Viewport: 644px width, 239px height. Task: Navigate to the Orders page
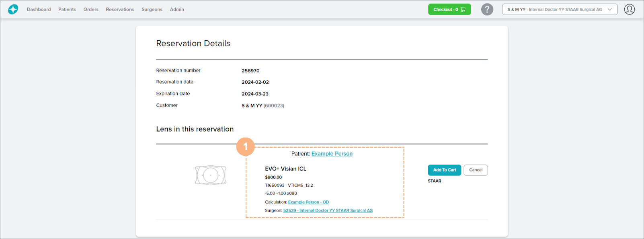[x=91, y=9]
